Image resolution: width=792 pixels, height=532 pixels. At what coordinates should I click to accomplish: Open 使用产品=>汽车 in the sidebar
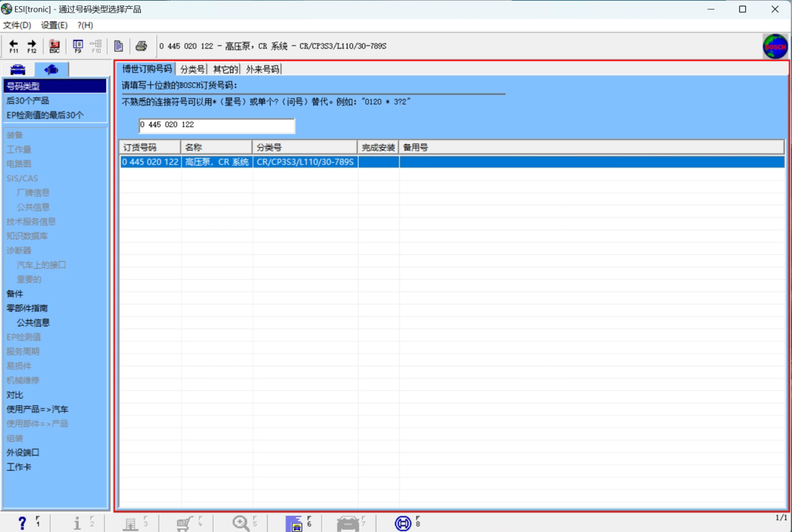coord(37,410)
